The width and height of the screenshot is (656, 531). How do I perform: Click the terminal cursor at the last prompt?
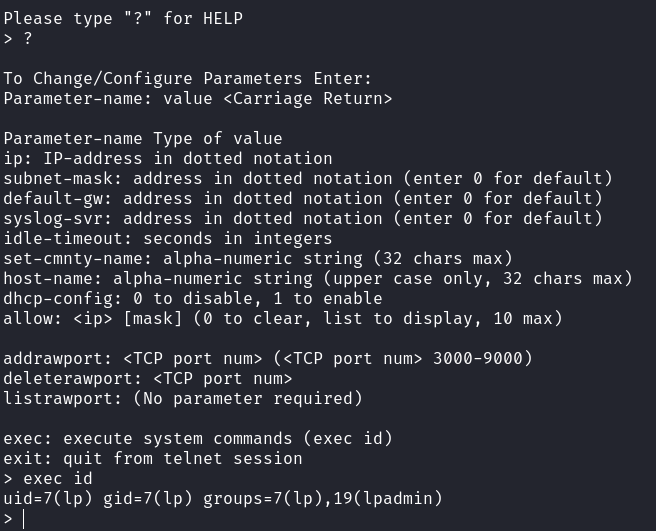pyautogui.click(x=24, y=519)
